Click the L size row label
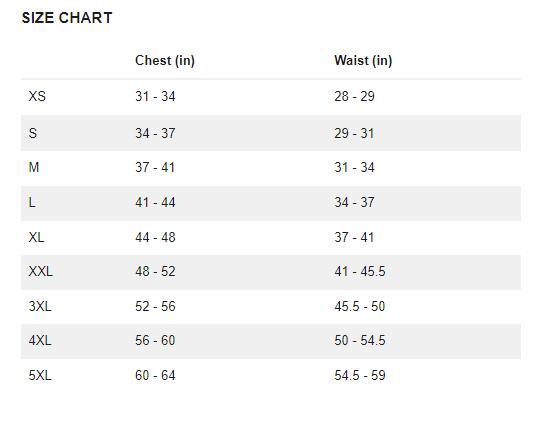 [32, 202]
